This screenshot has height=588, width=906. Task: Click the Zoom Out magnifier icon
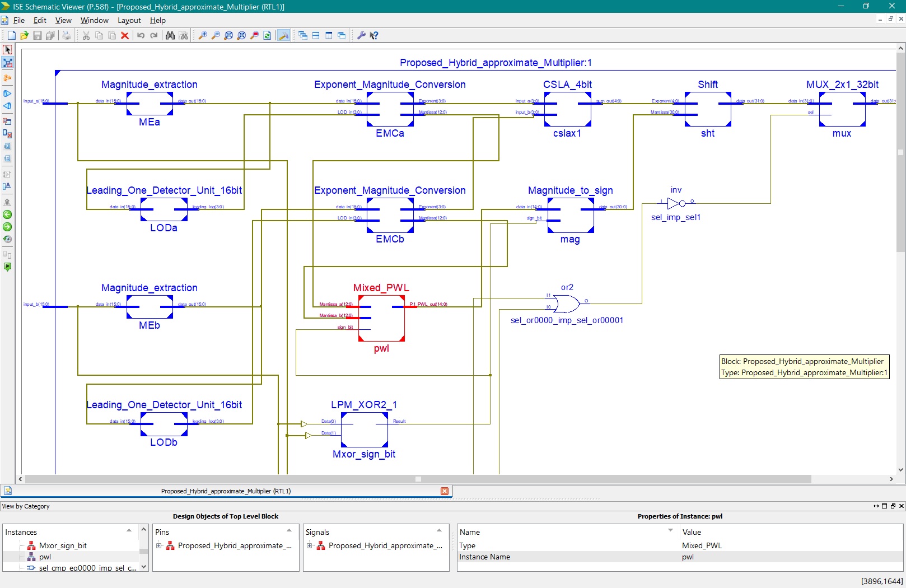(216, 35)
